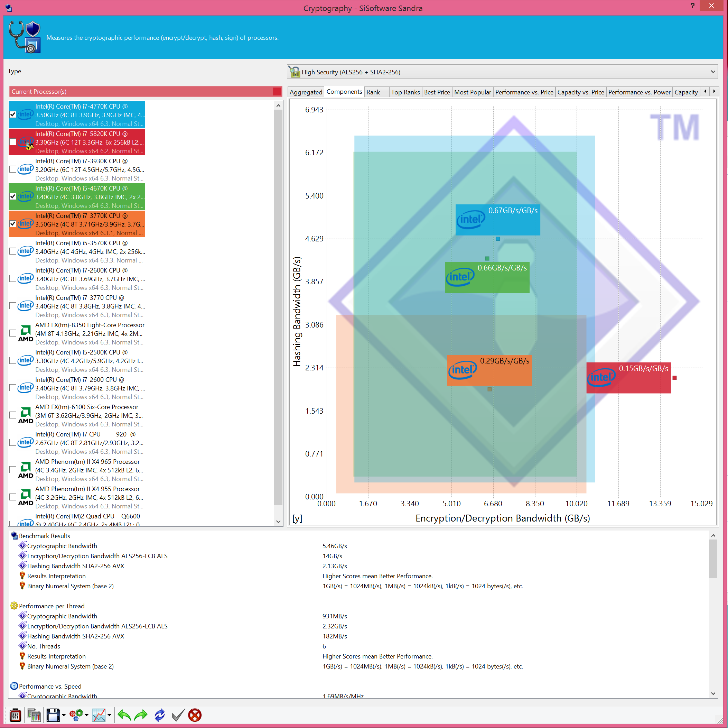Viewport: 728px width, 728px height.
Task: Enable the Core i7-3930K checkbox
Action: tap(13, 169)
